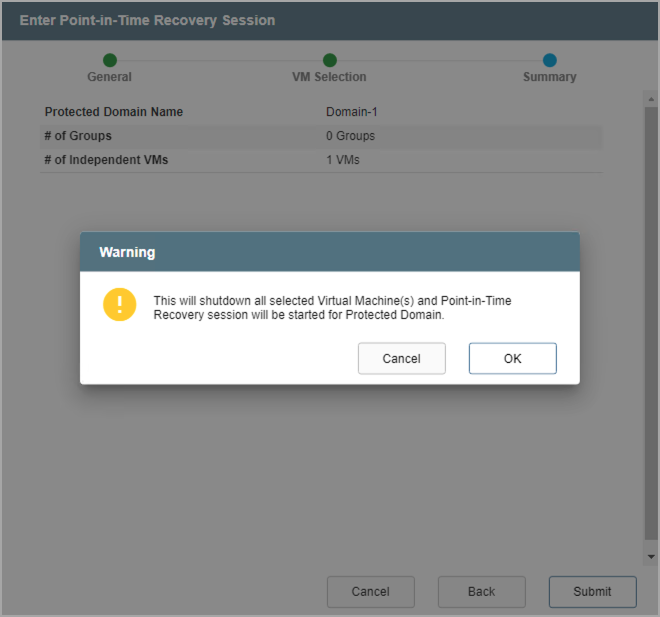Go Back to the previous wizard step
Viewport: 660px width, 617px height.
(x=481, y=591)
